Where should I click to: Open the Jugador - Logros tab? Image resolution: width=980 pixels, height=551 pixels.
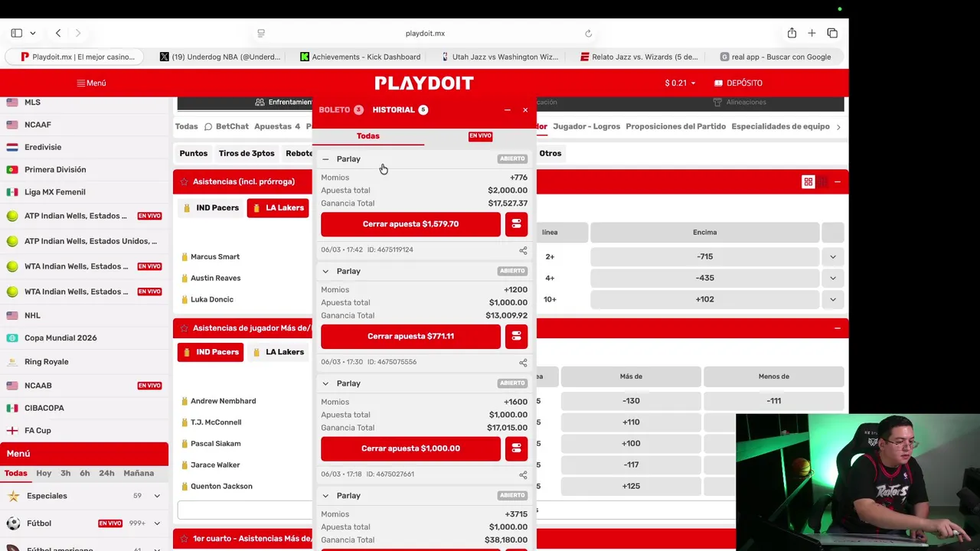point(586,126)
